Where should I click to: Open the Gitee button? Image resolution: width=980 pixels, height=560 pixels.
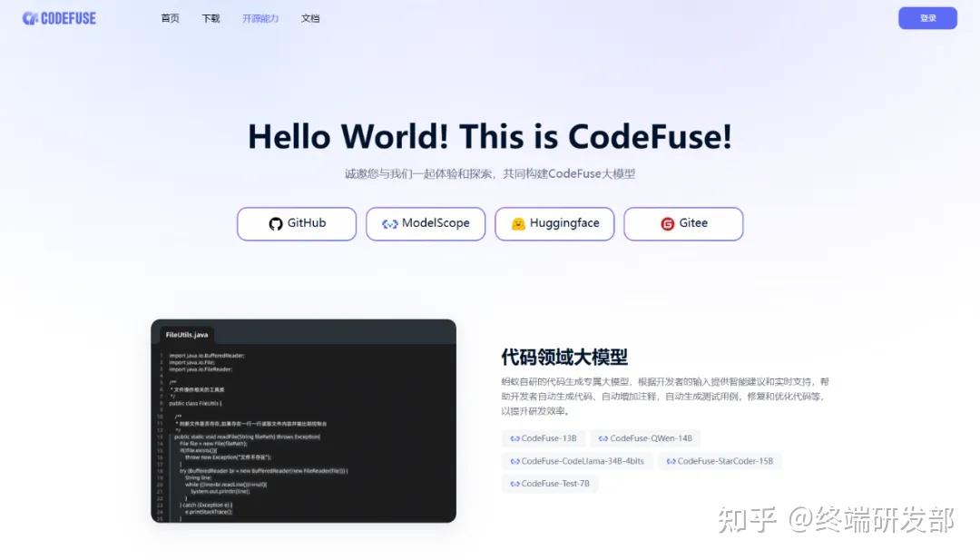pos(684,224)
